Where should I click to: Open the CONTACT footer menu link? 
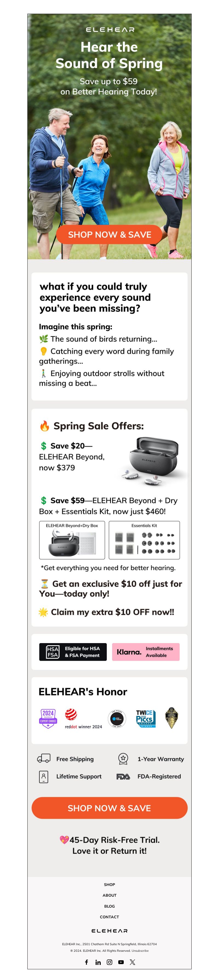[109, 917]
